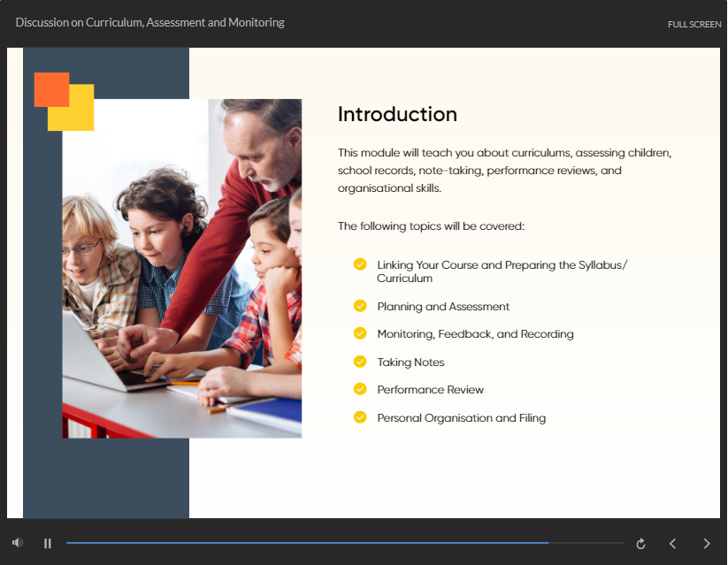728x565 pixels.
Task: Click the checkmark beside Linking Your Course
Action: [360, 264]
